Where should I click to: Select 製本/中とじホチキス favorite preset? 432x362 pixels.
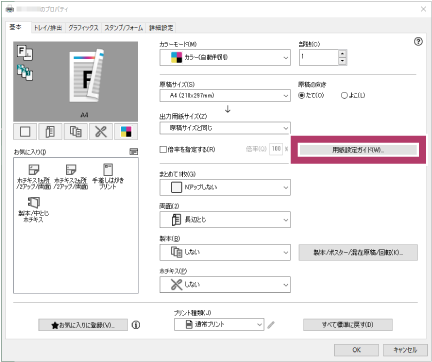[33, 209]
